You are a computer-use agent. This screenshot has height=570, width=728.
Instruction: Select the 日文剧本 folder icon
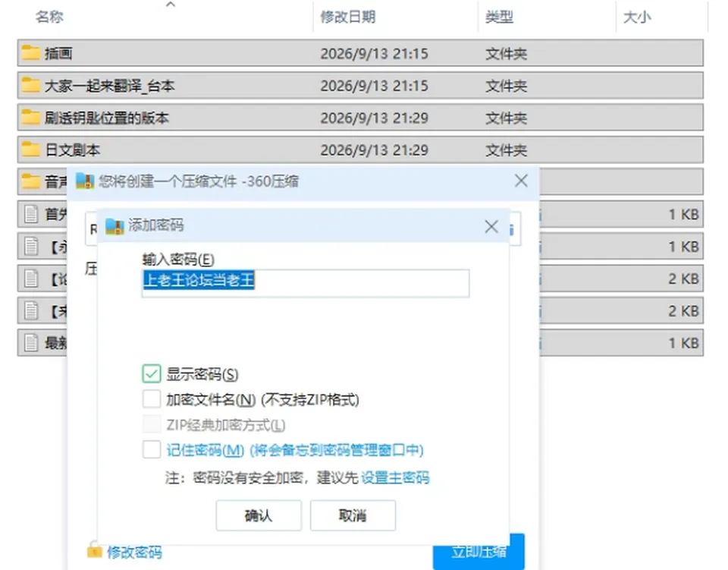tap(30, 150)
